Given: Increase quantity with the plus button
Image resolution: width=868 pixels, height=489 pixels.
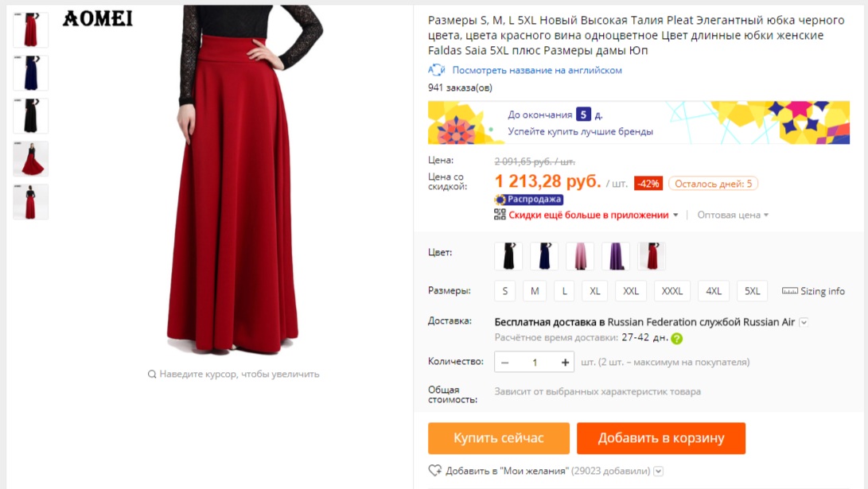Looking at the screenshot, I should 565,363.
